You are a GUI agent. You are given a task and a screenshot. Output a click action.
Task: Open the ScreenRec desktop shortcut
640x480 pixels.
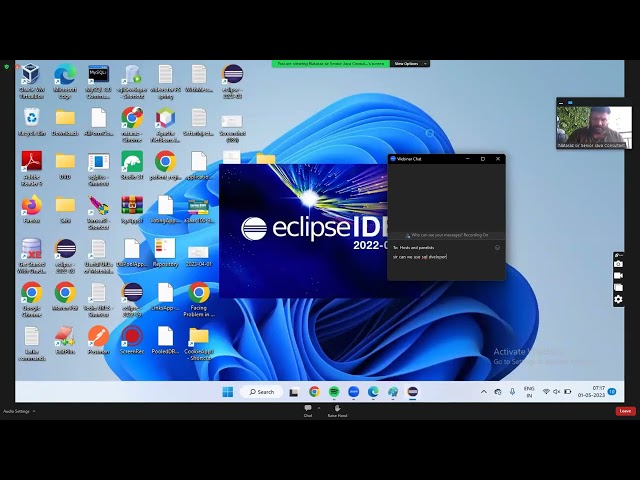(x=132, y=340)
